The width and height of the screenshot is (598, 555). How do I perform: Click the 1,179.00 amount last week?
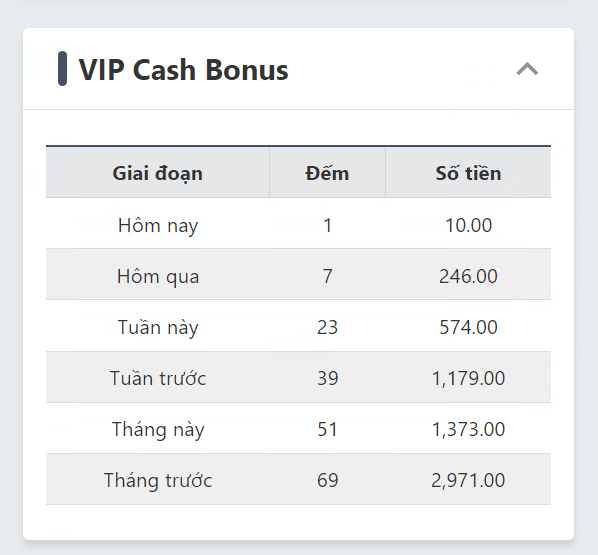tap(468, 378)
